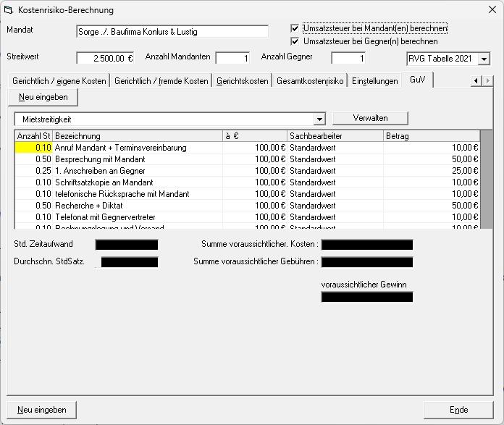
Task: Click the Bezeichnung column header
Action: pos(138,136)
